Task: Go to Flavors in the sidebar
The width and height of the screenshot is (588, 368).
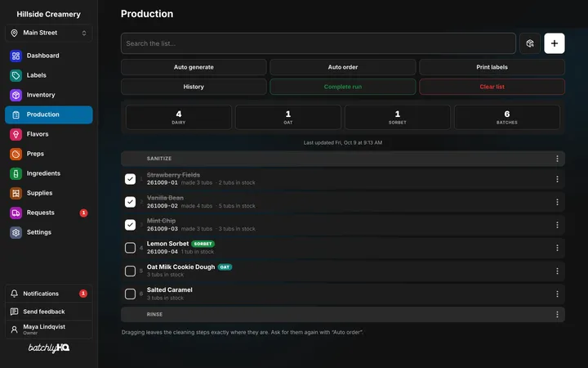Action: 49,134
